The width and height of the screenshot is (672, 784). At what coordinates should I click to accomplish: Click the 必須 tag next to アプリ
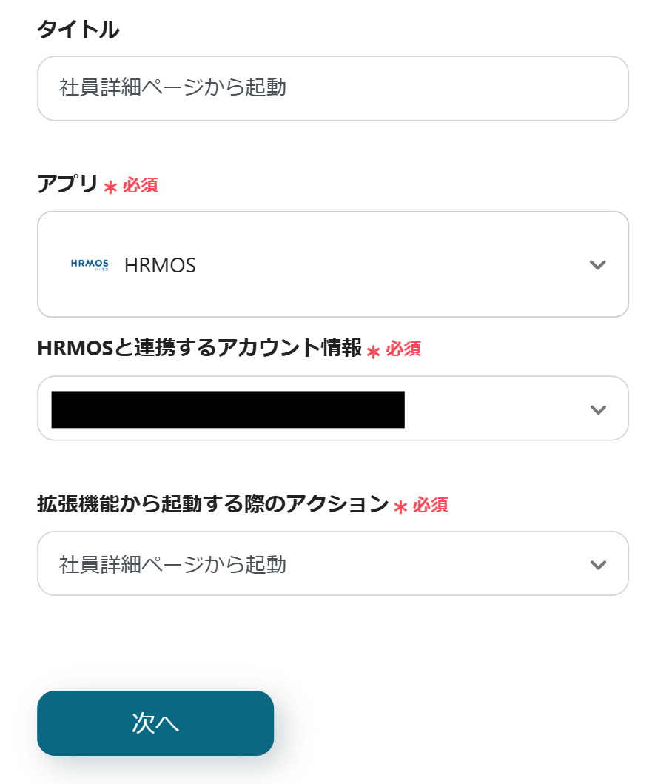(x=141, y=185)
